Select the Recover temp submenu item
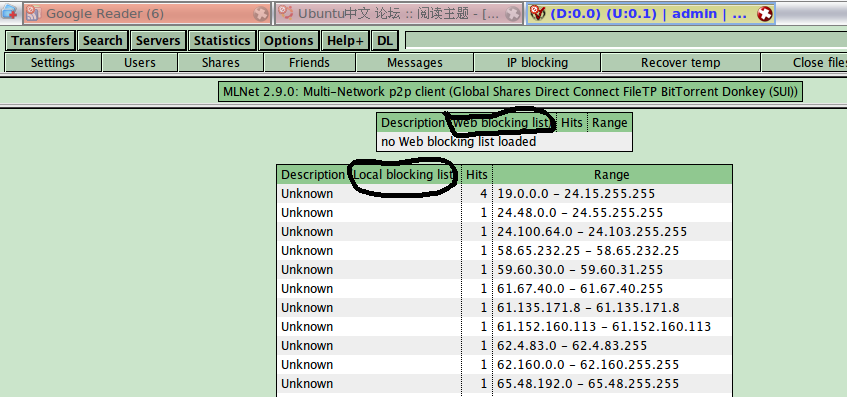The width and height of the screenshot is (847, 397). [x=681, y=63]
